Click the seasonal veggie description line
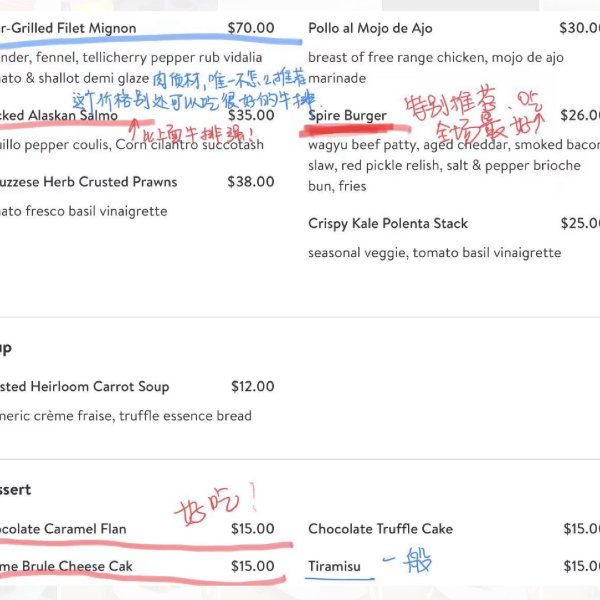The image size is (600, 600). [435, 253]
